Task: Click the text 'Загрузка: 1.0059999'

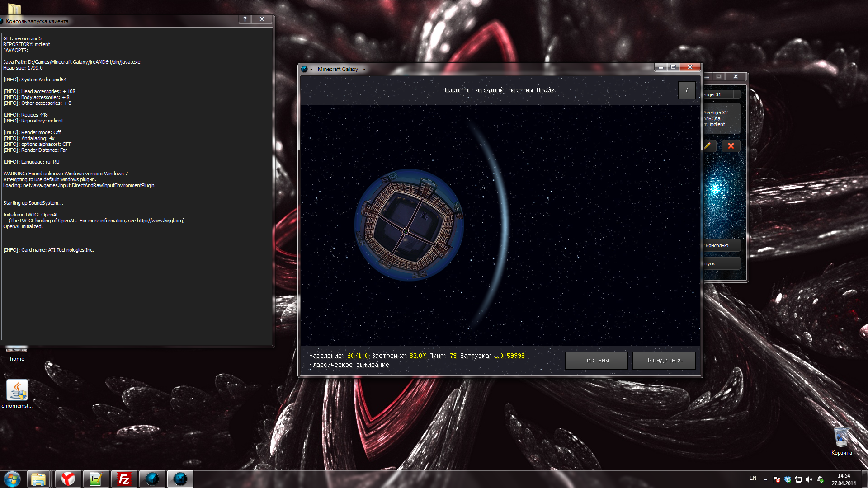Action: [492, 356]
